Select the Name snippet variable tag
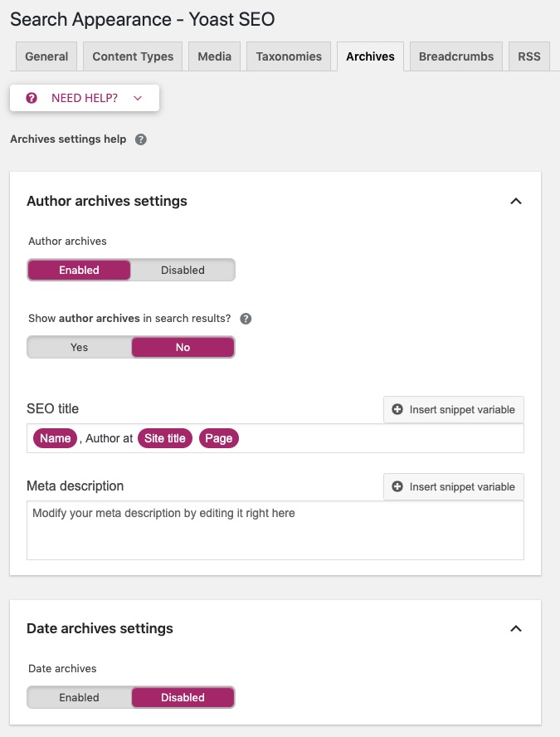 [x=55, y=438]
